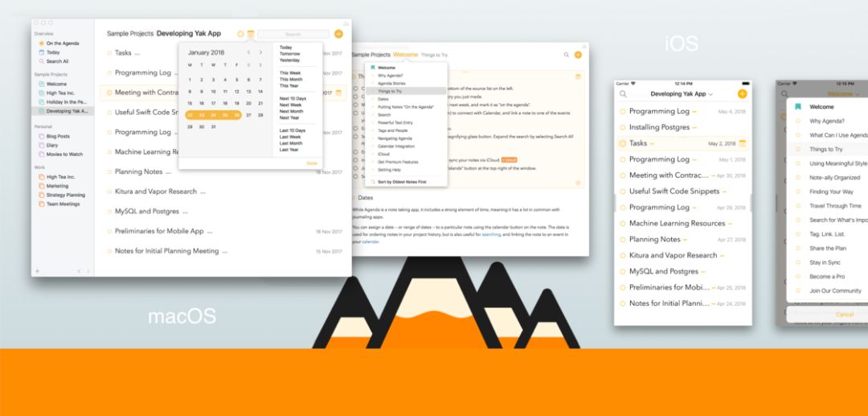Click calendar icon on Meeting with Contractors note
Image resolution: width=868 pixels, height=416 pixels.
tap(339, 93)
